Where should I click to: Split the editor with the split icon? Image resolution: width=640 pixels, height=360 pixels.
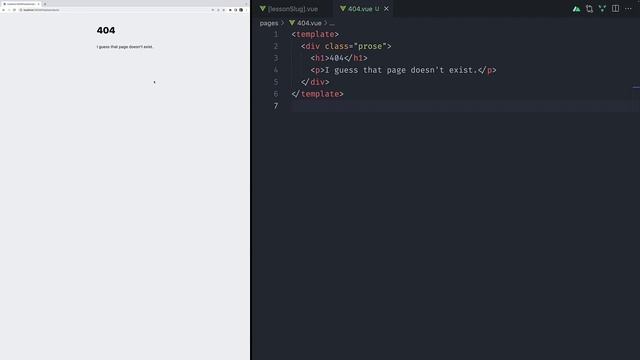pos(615,9)
